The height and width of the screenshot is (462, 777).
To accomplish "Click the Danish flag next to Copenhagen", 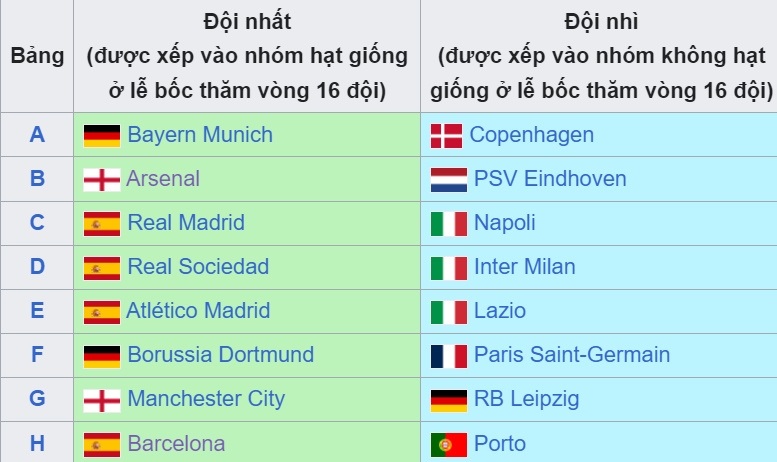I will coord(446,136).
